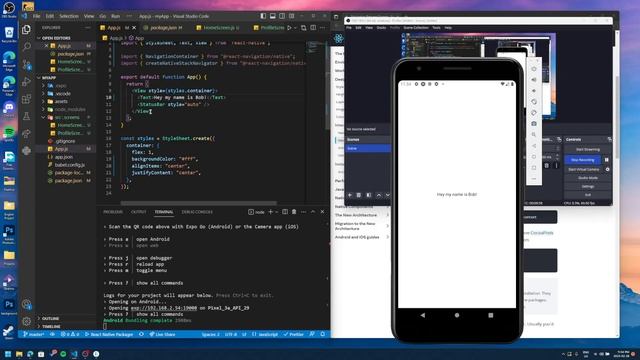
Task: Click React Native Packager in status bar
Action: [x=109, y=334]
